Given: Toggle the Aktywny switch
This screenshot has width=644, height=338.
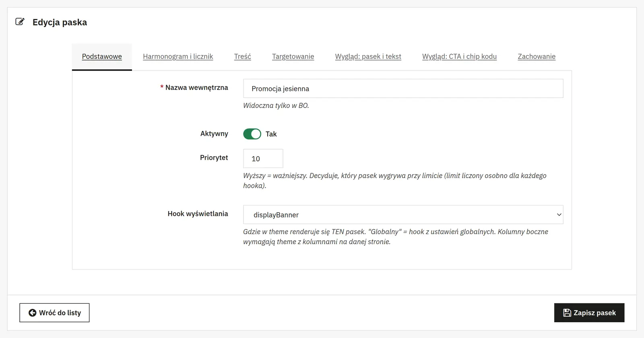Looking at the screenshot, I should (x=252, y=134).
